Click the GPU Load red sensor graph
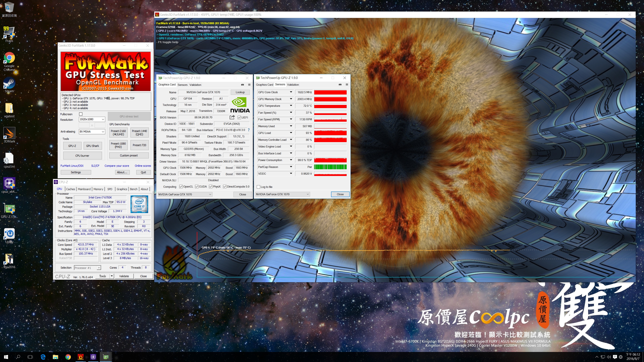This screenshot has height=362, width=644. [330, 133]
